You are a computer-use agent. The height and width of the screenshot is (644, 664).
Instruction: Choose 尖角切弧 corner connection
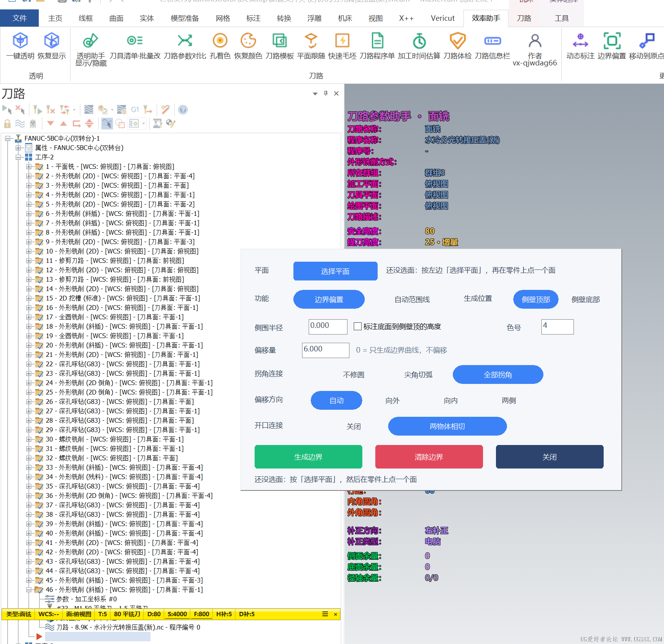click(418, 375)
